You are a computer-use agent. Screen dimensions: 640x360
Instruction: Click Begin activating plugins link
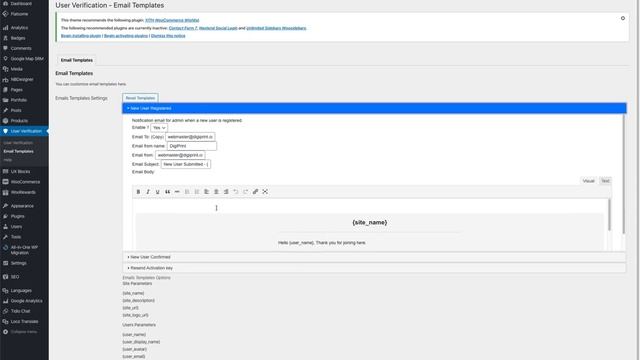(x=126, y=36)
